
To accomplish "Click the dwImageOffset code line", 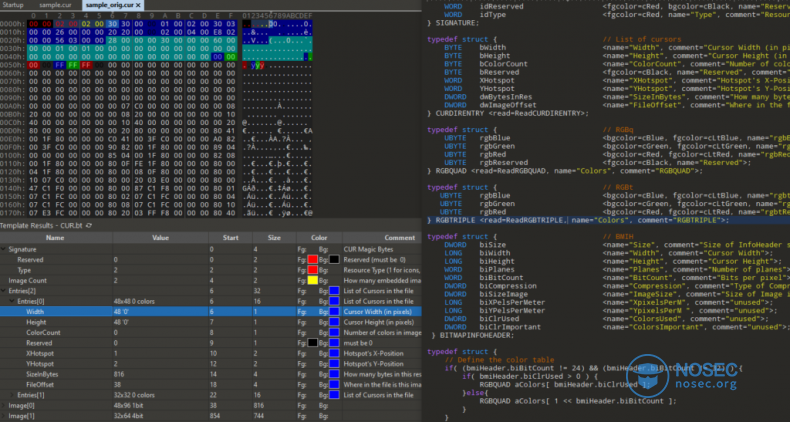I will (x=617, y=105).
